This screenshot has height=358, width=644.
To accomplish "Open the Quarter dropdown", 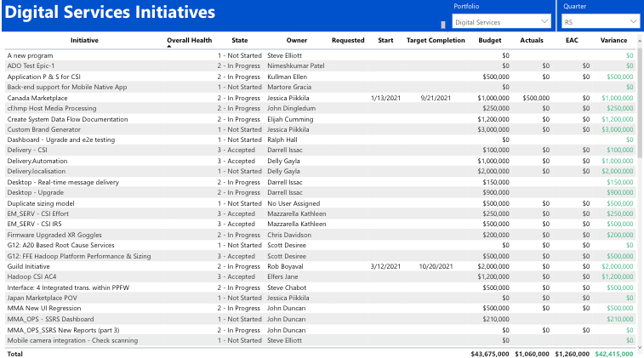I will [600, 21].
